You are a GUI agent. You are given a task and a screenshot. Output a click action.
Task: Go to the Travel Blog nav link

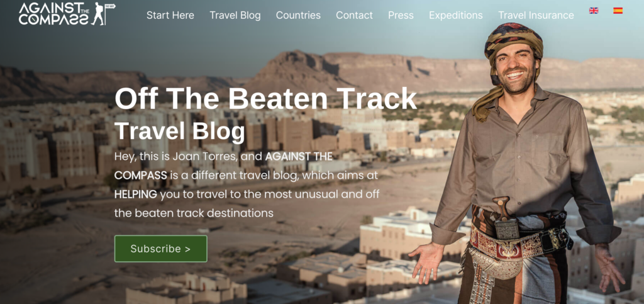tap(235, 15)
